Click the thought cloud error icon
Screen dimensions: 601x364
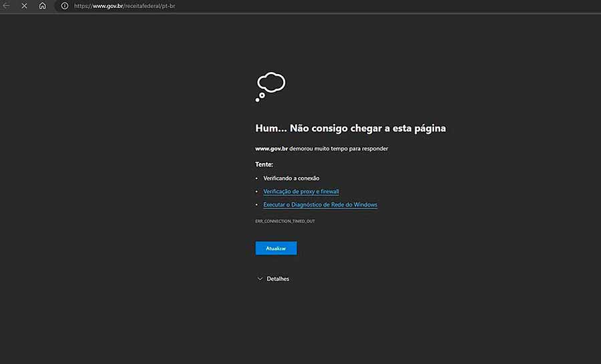(270, 87)
